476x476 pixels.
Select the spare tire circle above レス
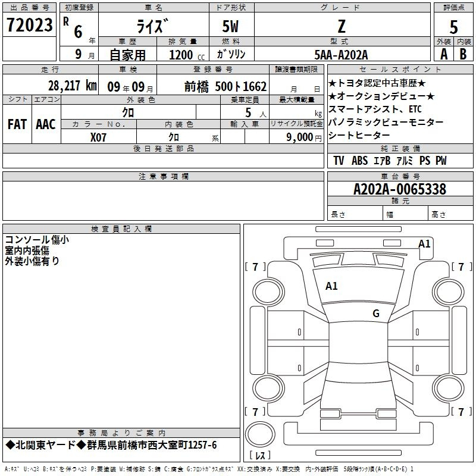click(260, 434)
